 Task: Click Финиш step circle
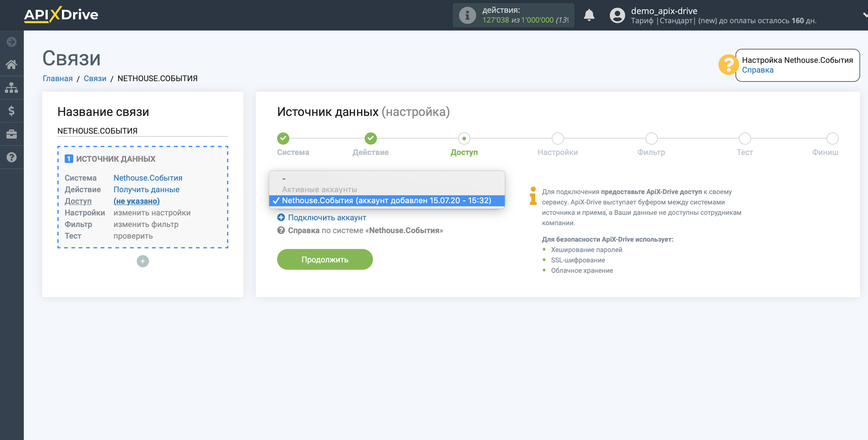click(x=832, y=139)
